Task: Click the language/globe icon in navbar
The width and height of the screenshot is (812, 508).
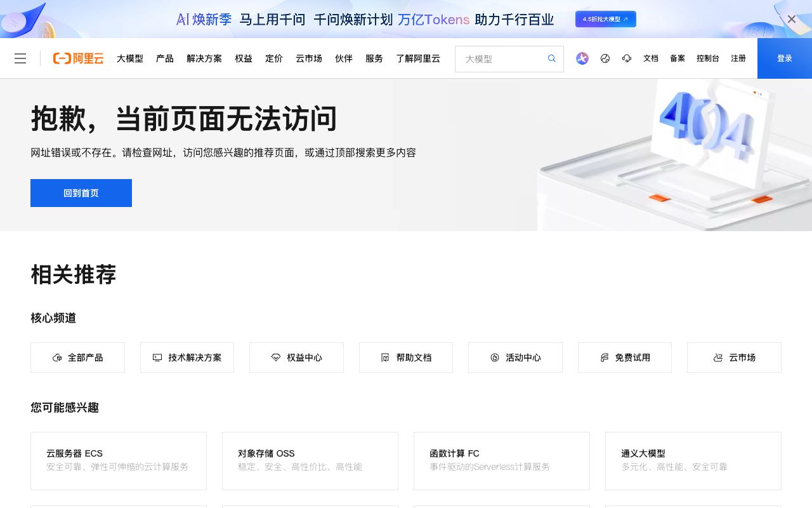Action: (x=605, y=58)
